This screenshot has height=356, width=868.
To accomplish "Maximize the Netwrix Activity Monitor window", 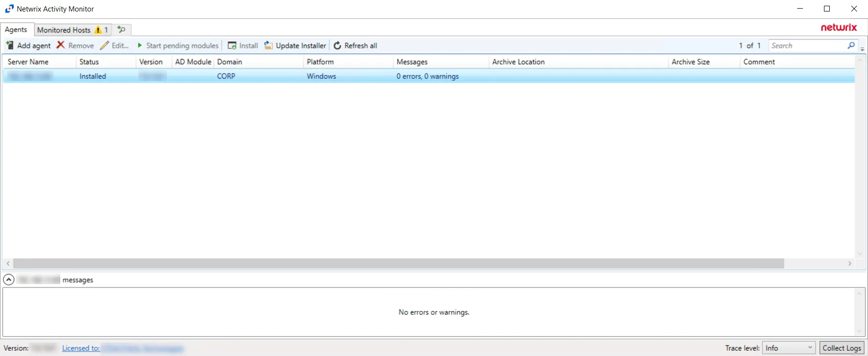I will tap(827, 9).
